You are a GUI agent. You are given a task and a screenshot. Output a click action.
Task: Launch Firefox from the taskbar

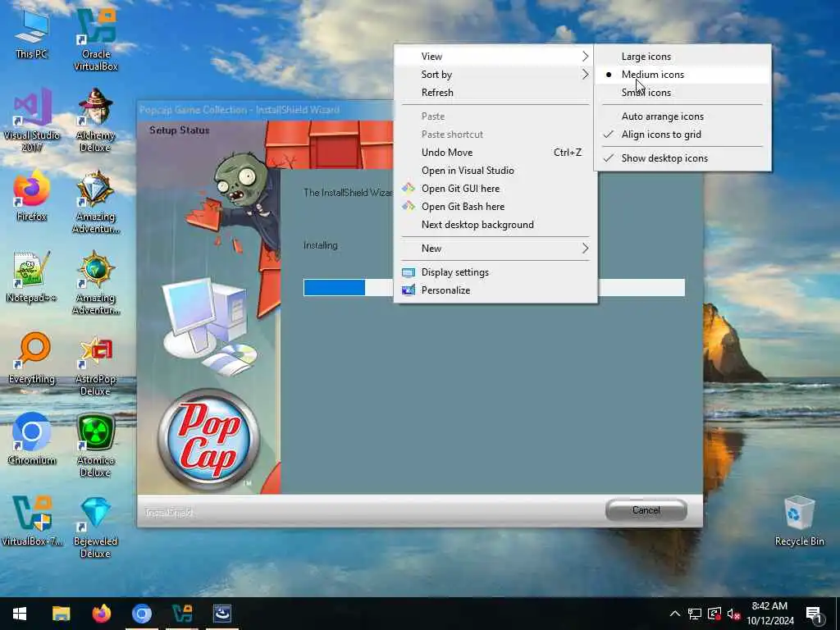click(101, 614)
